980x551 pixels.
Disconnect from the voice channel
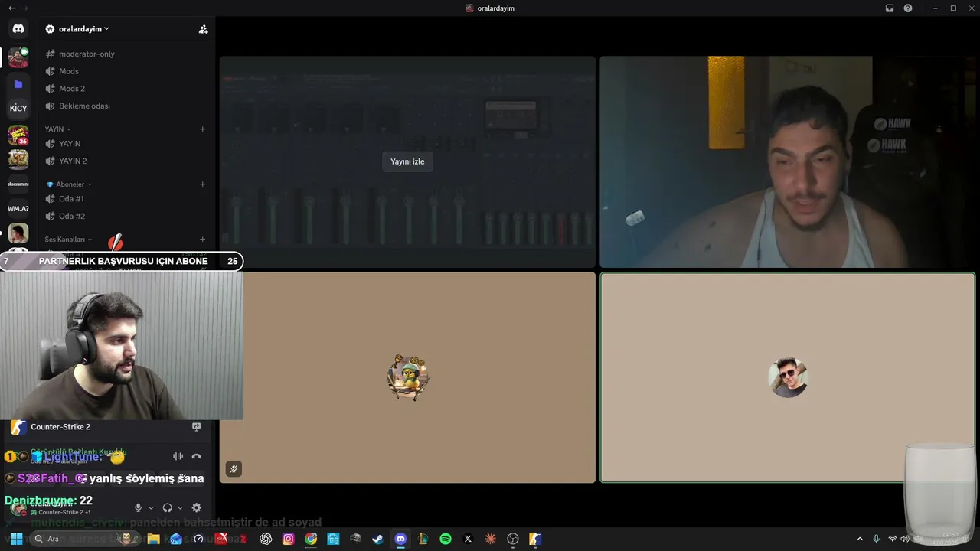tap(197, 456)
